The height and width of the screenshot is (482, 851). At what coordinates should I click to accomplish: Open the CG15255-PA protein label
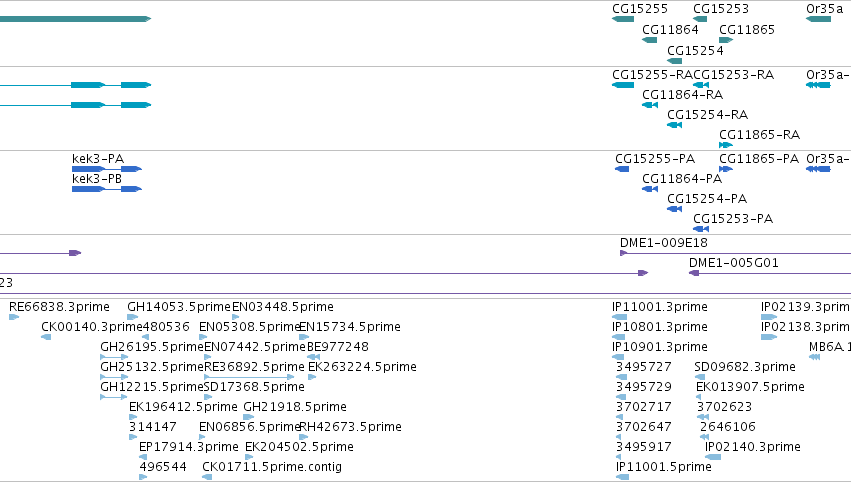655,158
